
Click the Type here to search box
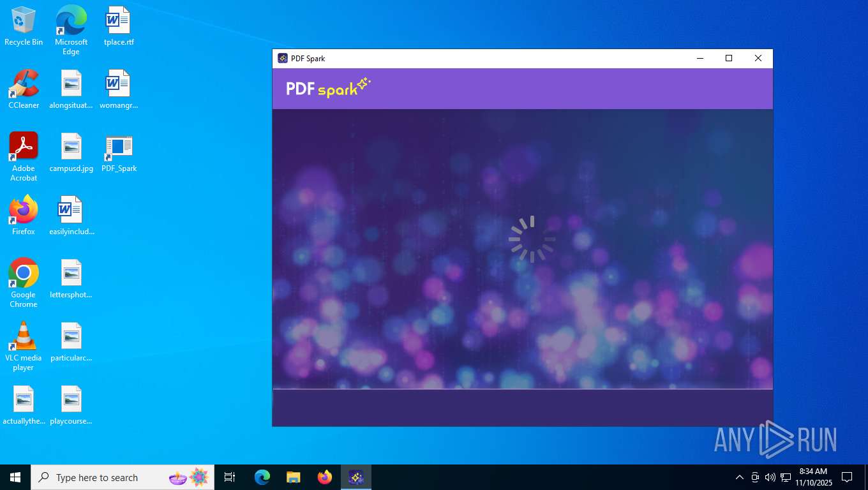tap(123, 477)
